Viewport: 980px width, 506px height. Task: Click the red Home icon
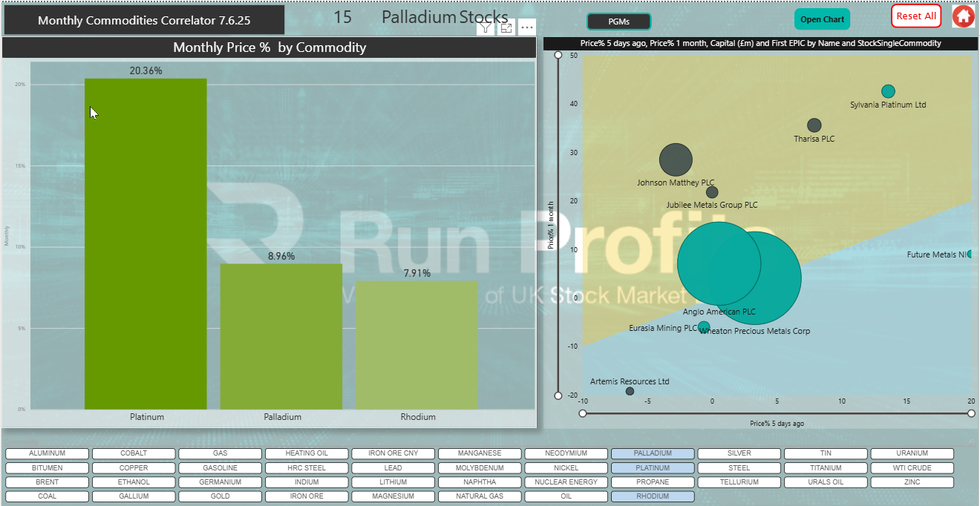[x=963, y=16]
